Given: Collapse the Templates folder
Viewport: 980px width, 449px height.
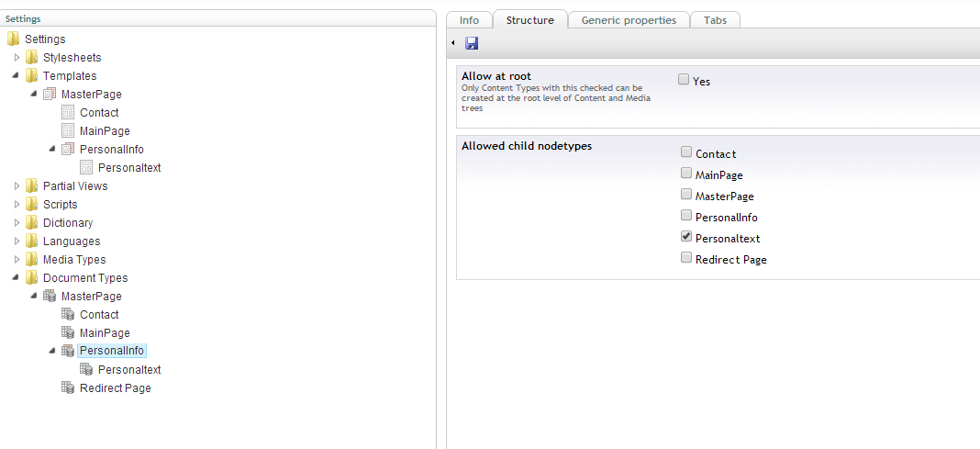Looking at the screenshot, I should click(17, 76).
